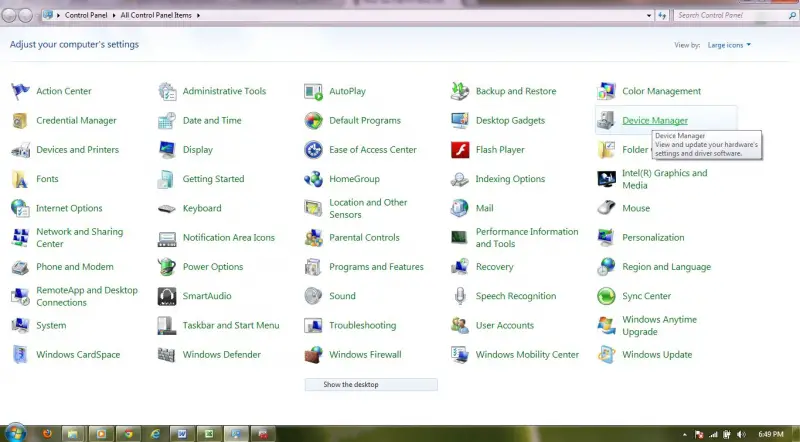This screenshot has height=442, width=800.
Task: Open the Windows Anytime Upgrade link
Action: coord(659,326)
